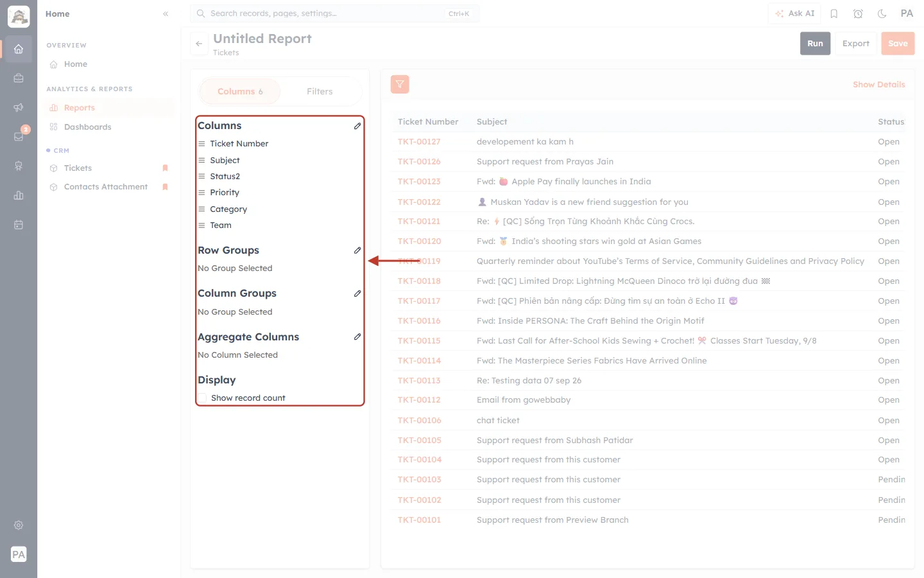Viewport: 924px width, 578px height.
Task: Open ticket TKT-00127
Action: (x=419, y=142)
